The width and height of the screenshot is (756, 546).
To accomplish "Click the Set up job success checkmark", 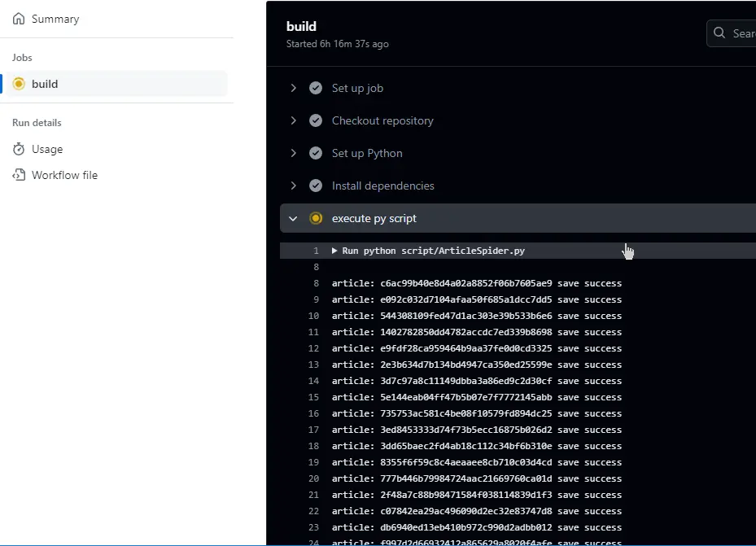I will click(x=316, y=88).
